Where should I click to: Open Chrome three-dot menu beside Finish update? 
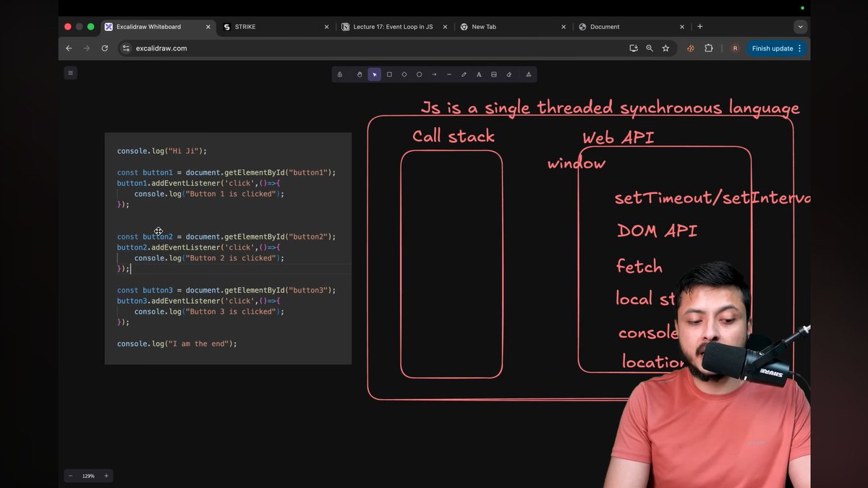[x=799, y=48]
